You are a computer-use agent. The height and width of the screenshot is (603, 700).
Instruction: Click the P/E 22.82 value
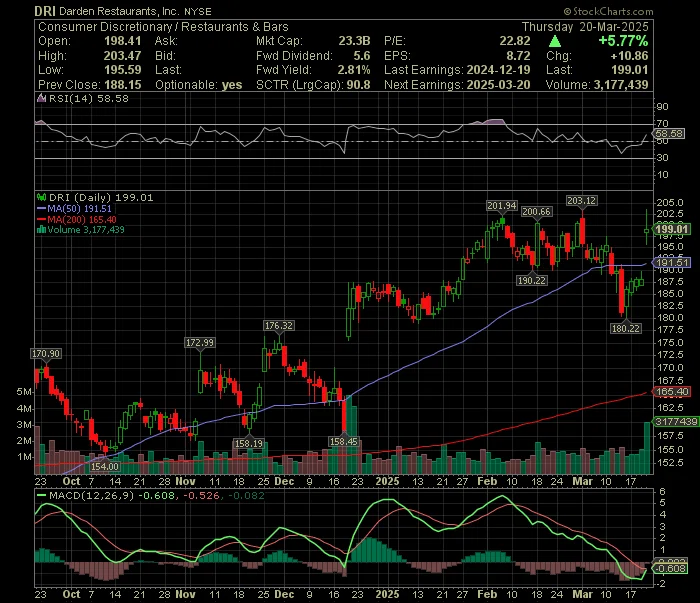[515, 41]
